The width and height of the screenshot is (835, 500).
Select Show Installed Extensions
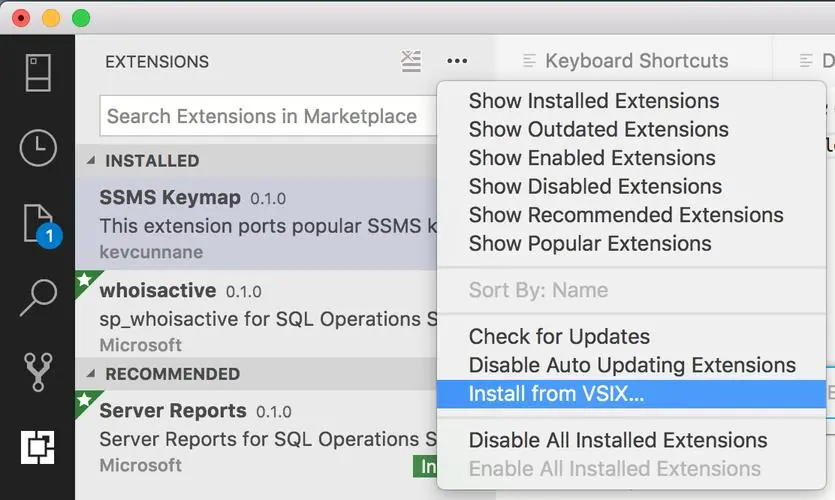[593, 101]
